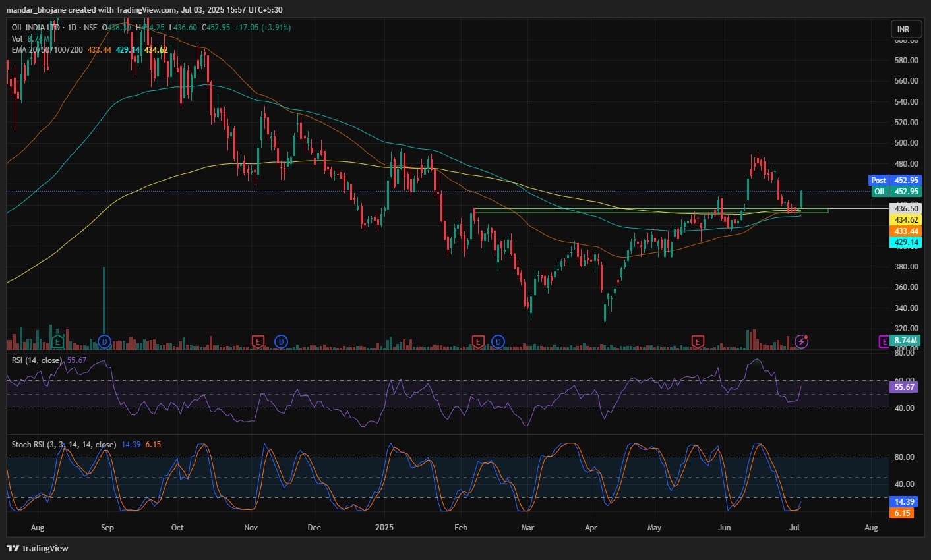
Task: Click the Nov label on the time axis
Action: tap(251, 528)
